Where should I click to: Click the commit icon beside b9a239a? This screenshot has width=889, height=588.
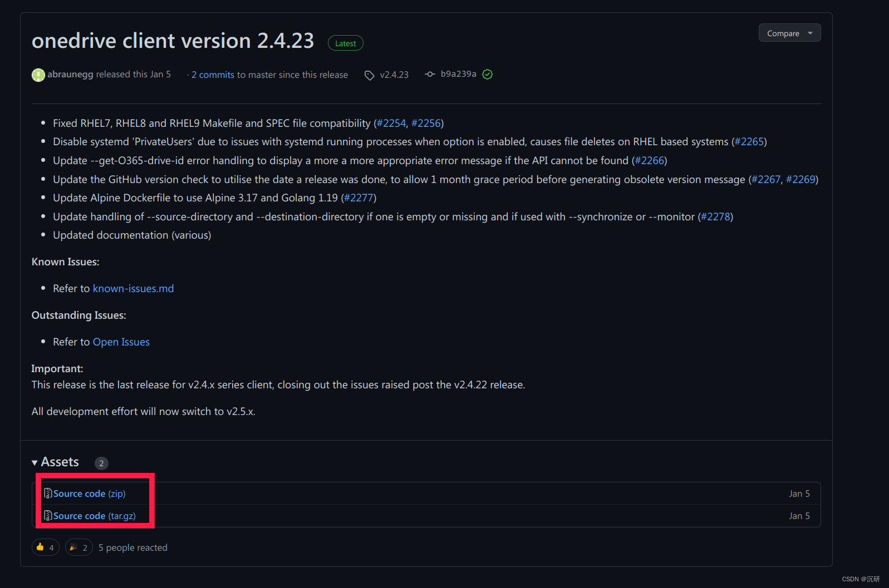point(430,74)
